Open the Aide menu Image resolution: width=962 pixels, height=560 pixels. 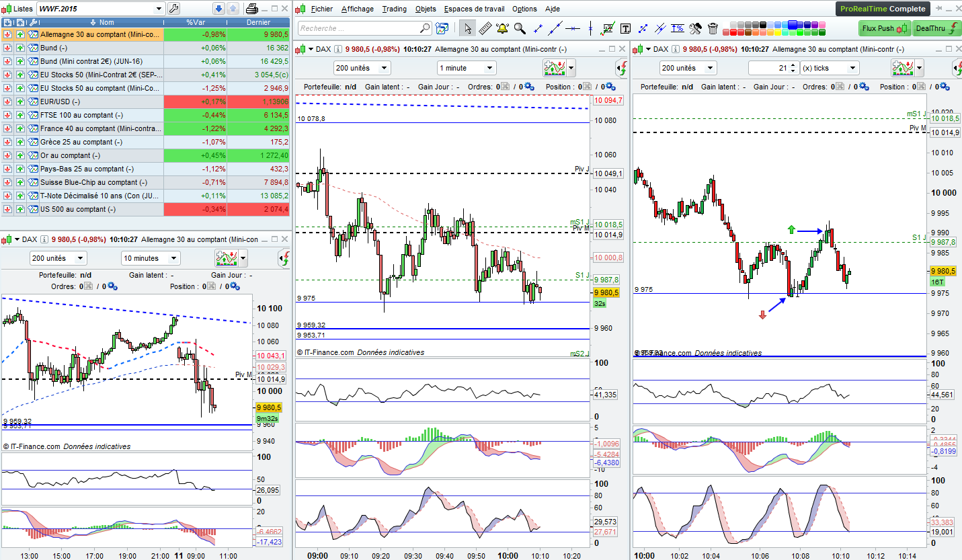pos(553,9)
